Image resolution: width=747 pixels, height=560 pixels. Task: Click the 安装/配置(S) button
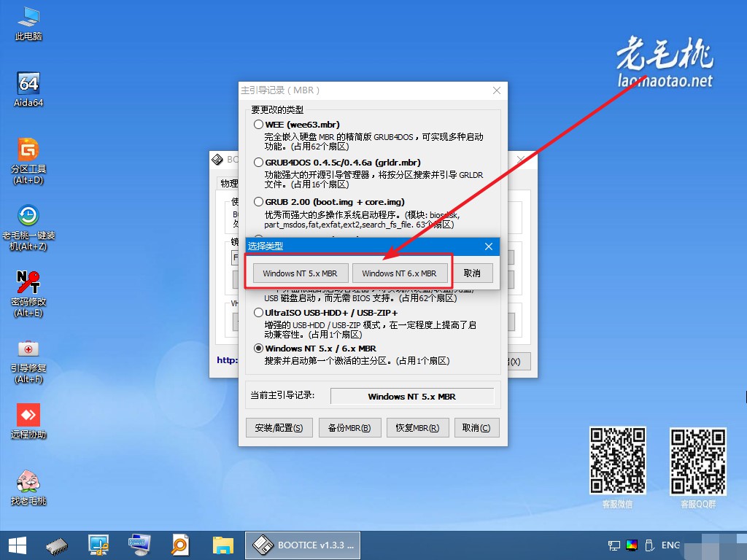pyautogui.click(x=279, y=427)
